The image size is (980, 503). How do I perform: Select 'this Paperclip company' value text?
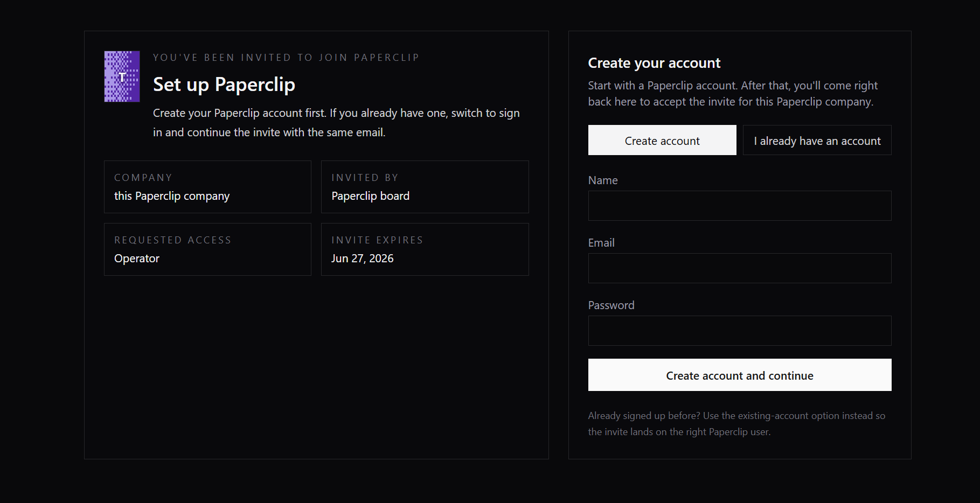[172, 196]
